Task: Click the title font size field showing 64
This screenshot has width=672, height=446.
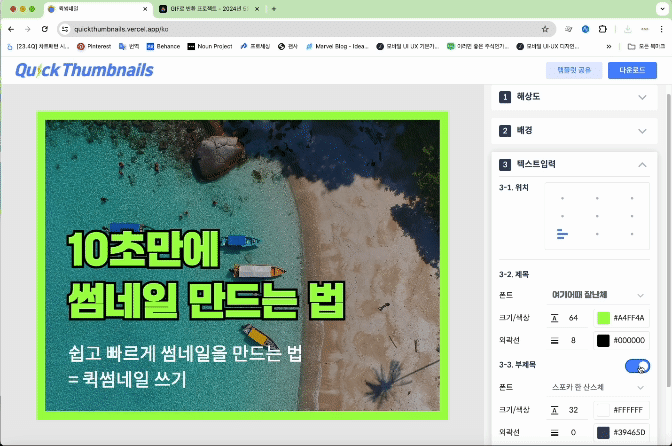Action: click(x=573, y=318)
